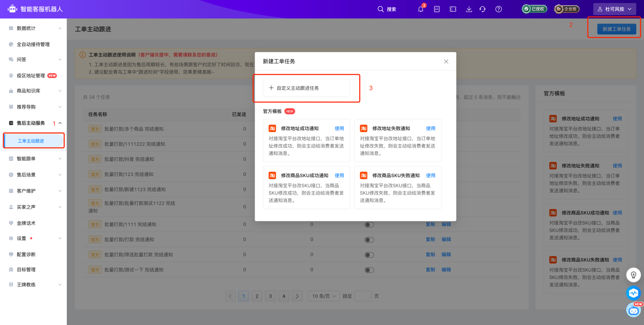Click the 企业版 edition badge
Screen dimensions: 644x325
pyautogui.click(x=567, y=9)
